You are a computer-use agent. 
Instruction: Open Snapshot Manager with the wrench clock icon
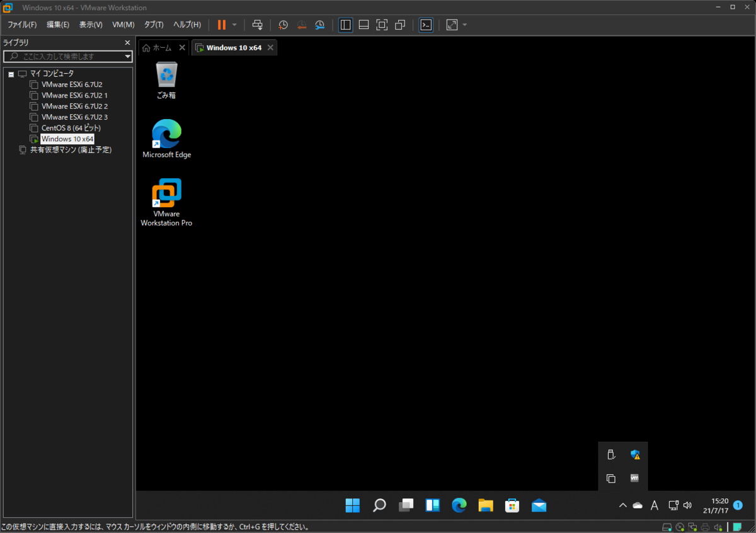coord(320,25)
